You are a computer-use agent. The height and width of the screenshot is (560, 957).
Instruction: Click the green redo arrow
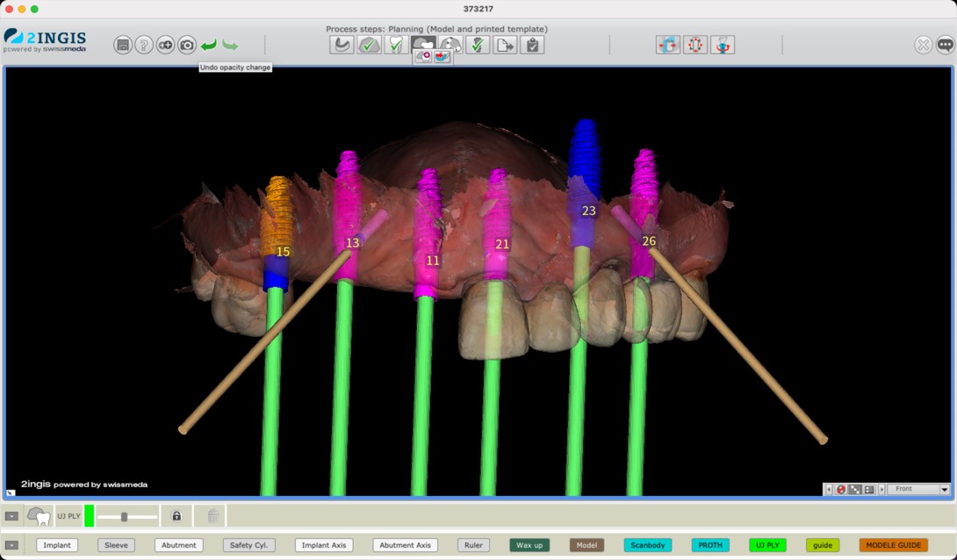(230, 45)
